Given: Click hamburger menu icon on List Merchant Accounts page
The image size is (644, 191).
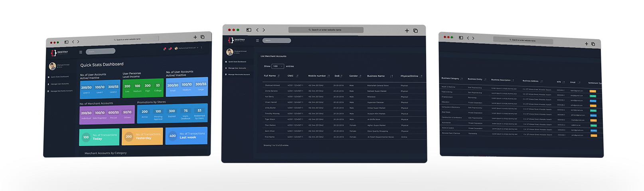Looking at the screenshot, I should pos(257,40).
